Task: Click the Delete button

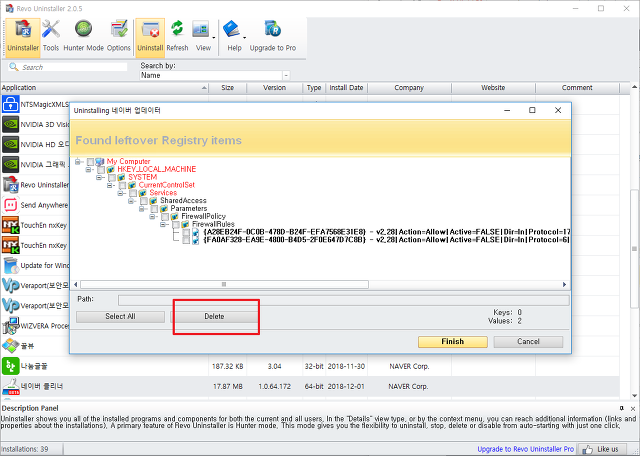Action: click(214, 317)
